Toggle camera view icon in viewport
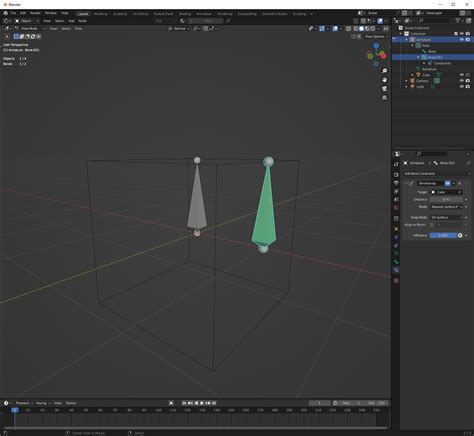The image size is (474, 436). [x=384, y=89]
